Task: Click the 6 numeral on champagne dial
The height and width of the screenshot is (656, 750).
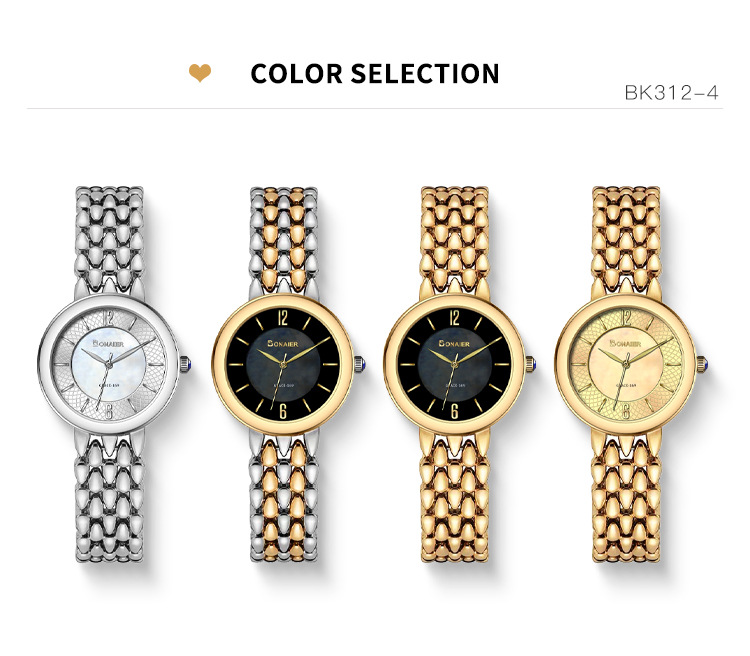Action: pyautogui.click(x=626, y=411)
